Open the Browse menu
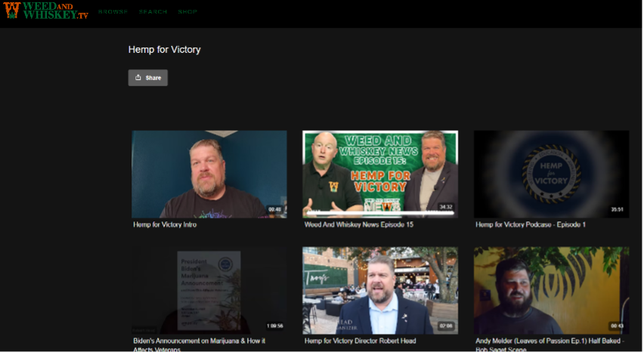644x355 pixels. pos(113,12)
